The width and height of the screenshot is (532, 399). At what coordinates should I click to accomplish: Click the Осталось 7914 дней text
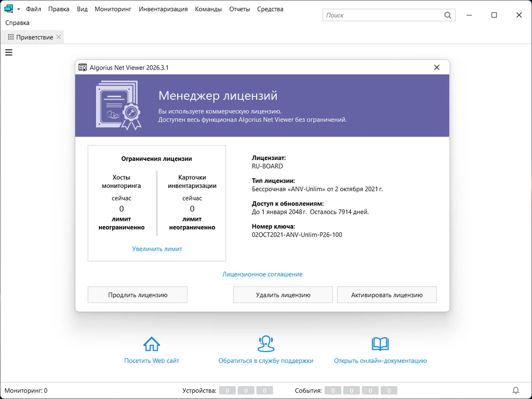[x=340, y=212]
